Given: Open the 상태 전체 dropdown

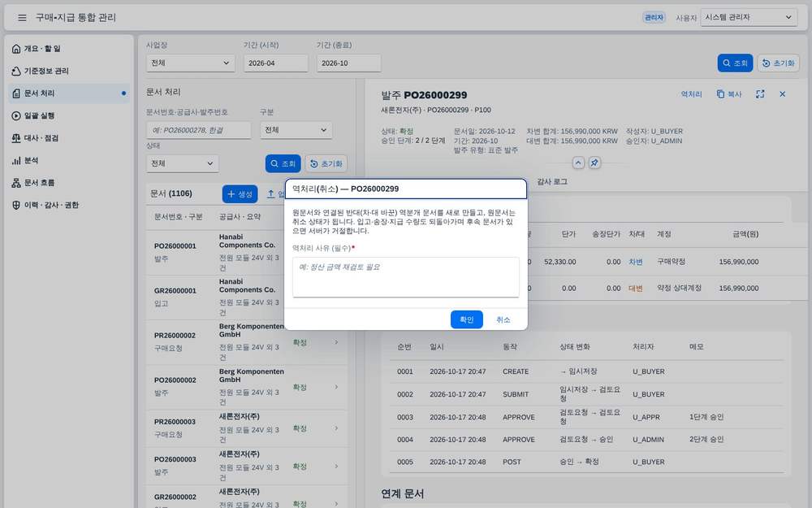Looking at the screenshot, I should [182, 164].
